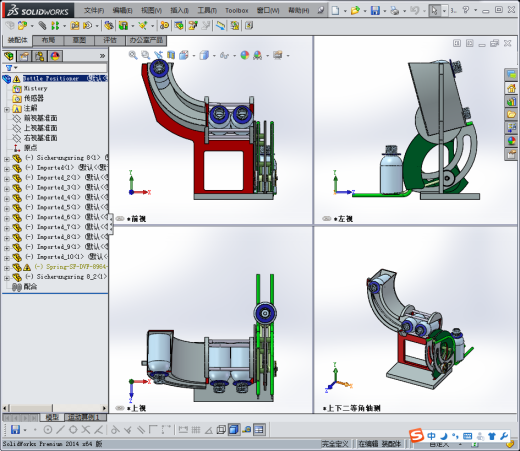Click the Save icon in top toolbar
Image resolution: width=520 pixels, height=451 pixels.
(x=375, y=11)
